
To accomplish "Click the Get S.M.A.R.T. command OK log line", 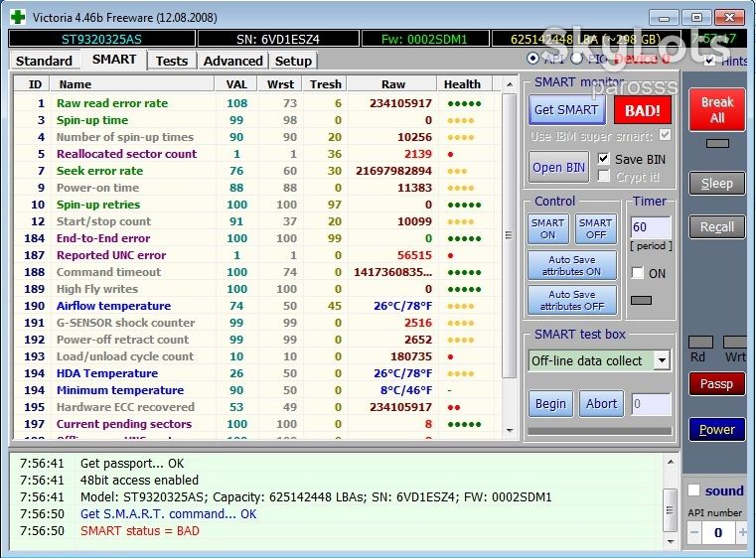I will (168, 513).
